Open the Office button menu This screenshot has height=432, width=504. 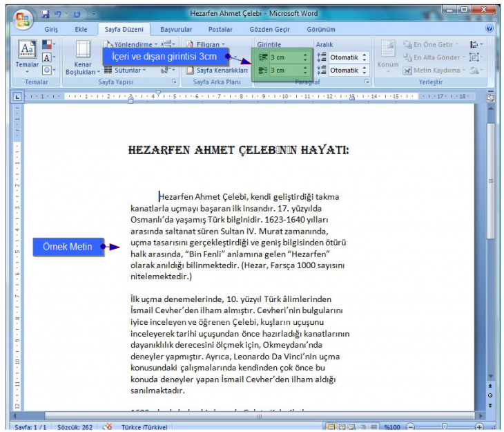23,19
